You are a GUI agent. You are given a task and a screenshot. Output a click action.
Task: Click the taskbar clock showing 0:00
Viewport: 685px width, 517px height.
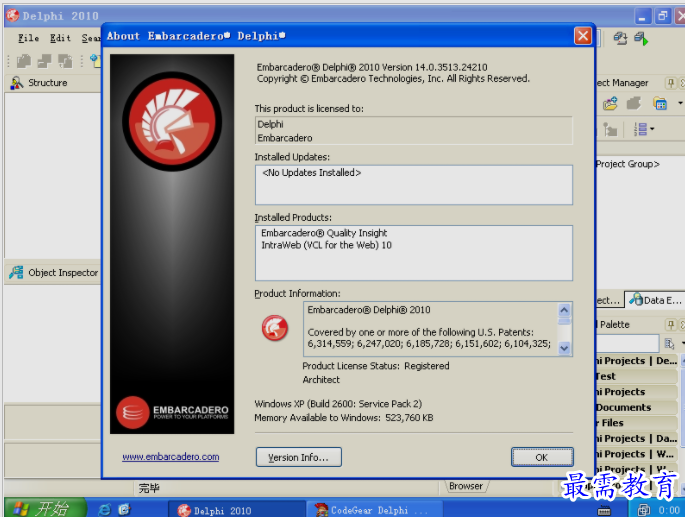click(669, 510)
